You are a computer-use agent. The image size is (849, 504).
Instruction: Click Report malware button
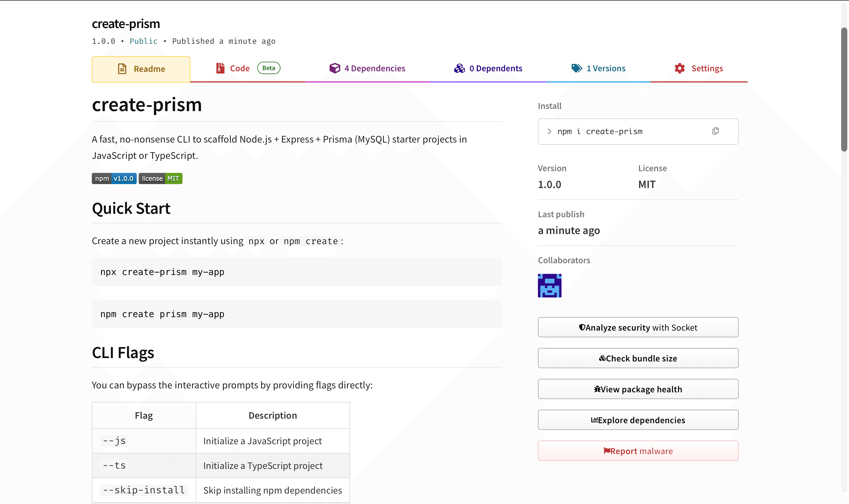pyautogui.click(x=638, y=451)
